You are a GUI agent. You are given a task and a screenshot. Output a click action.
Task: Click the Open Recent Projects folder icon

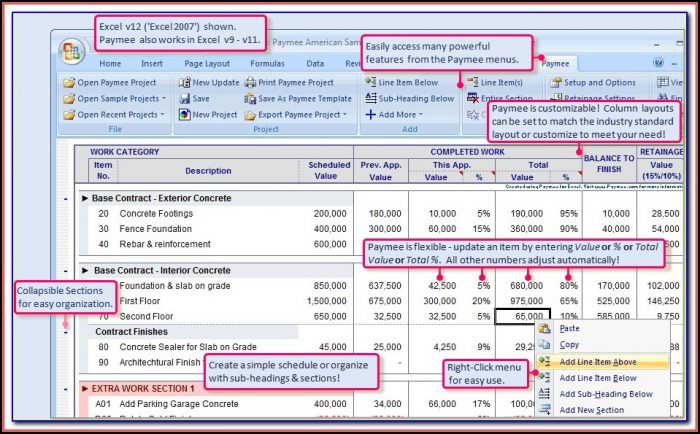point(69,115)
